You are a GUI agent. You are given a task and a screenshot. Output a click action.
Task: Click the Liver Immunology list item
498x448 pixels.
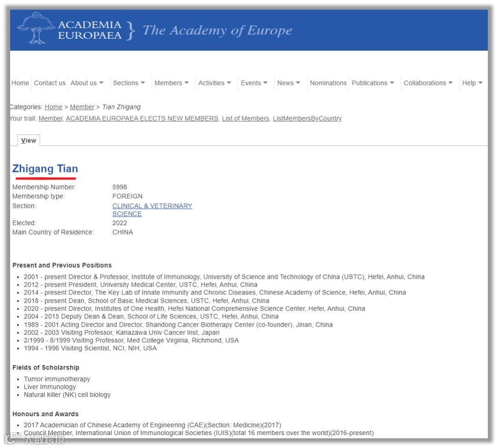(50, 387)
